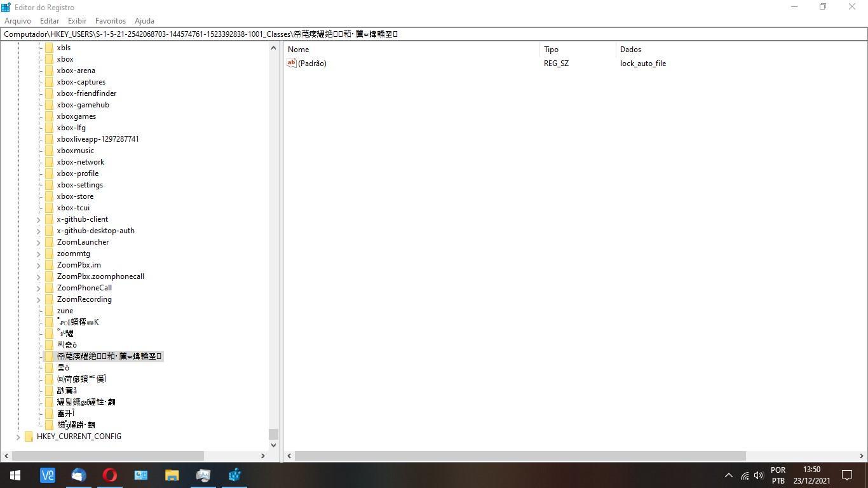The width and height of the screenshot is (868, 488).
Task: Expand the x-github-client key
Action: pyautogui.click(x=38, y=219)
